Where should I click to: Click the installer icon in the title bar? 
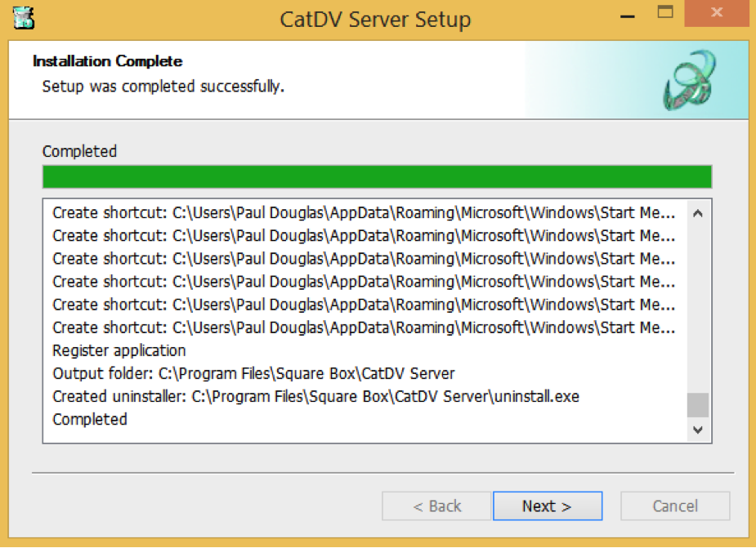tap(24, 17)
